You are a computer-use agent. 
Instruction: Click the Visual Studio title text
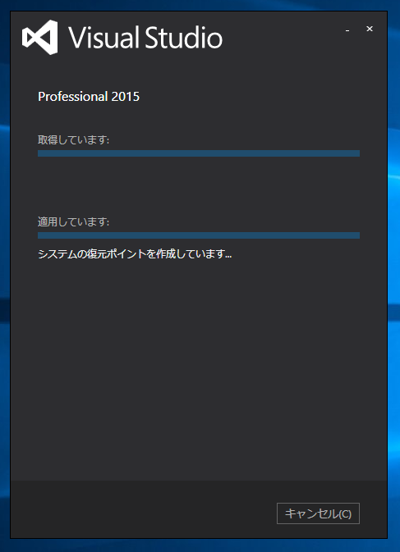(x=145, y=38)
